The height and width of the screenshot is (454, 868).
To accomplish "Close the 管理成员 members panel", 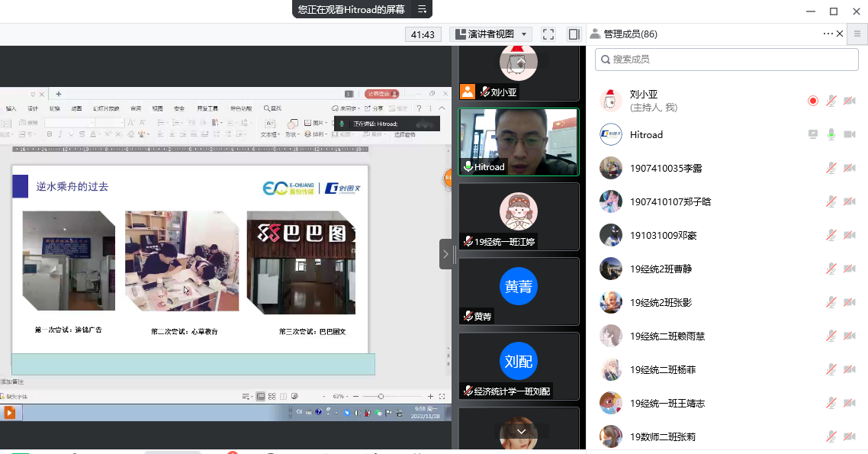I will click(840, 34).
